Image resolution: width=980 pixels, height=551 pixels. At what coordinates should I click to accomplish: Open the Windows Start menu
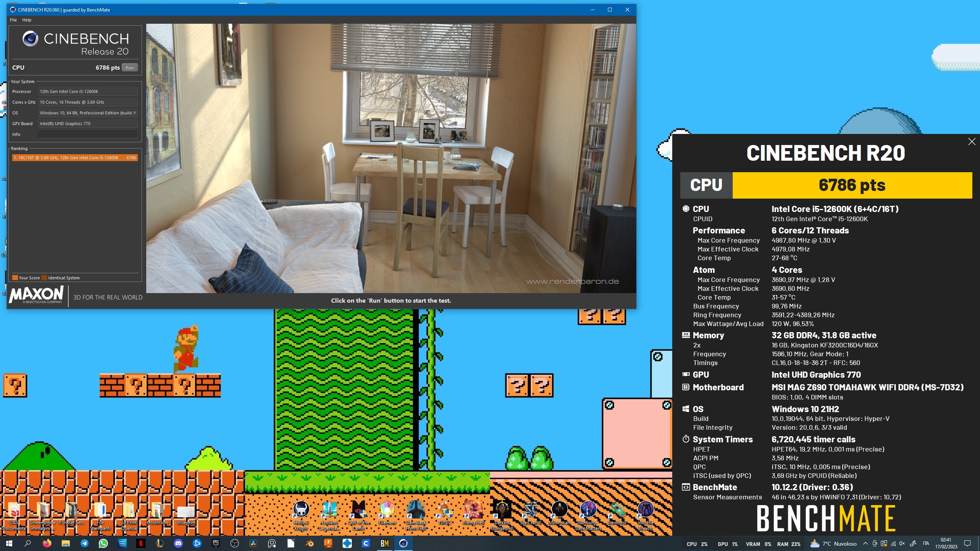click(9, 543)
